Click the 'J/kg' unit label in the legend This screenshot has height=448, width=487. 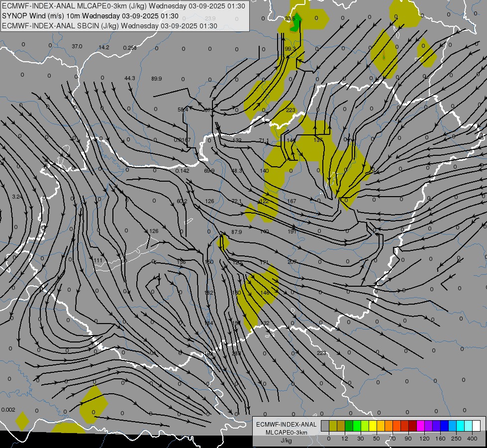click(287, 440)
